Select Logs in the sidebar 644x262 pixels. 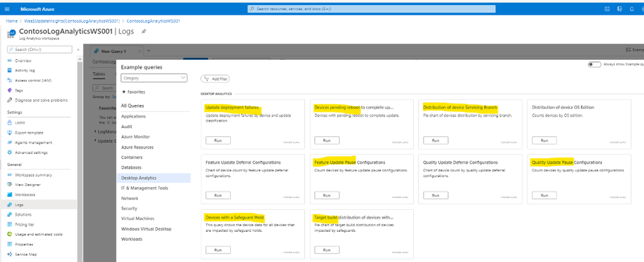pos(38,205)
